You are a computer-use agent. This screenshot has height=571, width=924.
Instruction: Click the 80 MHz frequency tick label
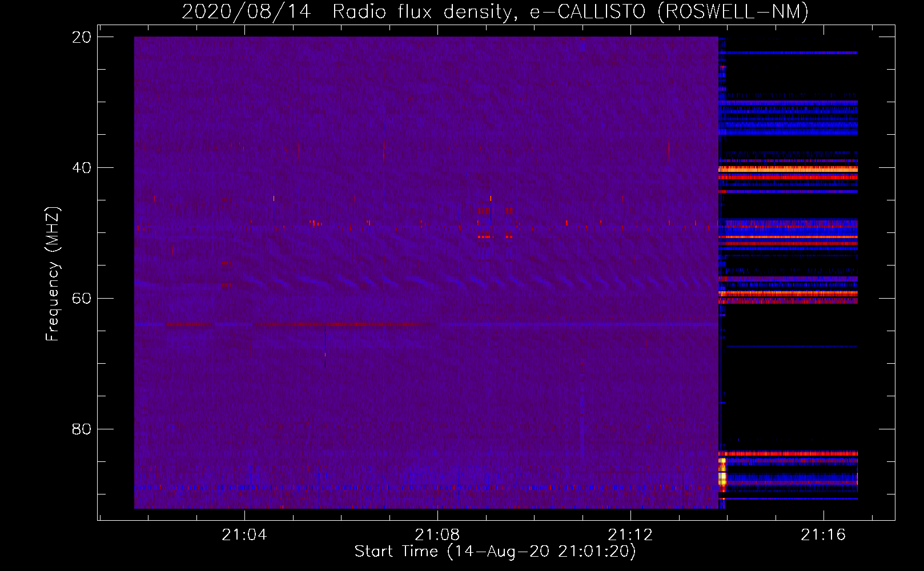tap(82, 429)
